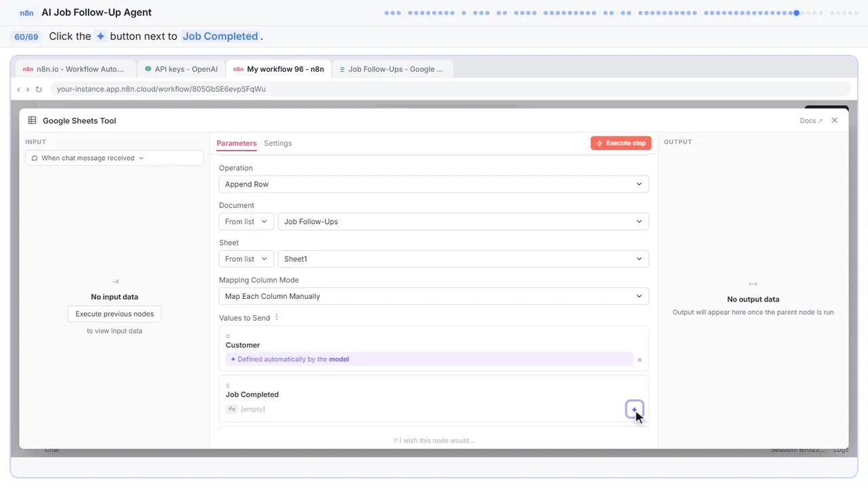
Task: Open When chat message received input selector
Action: pyautogui.click(x=115, y=158)
